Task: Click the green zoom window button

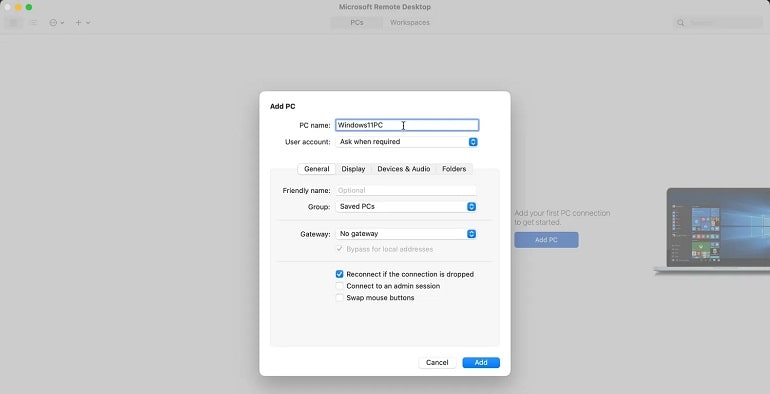Action: (x=29, y=7)
